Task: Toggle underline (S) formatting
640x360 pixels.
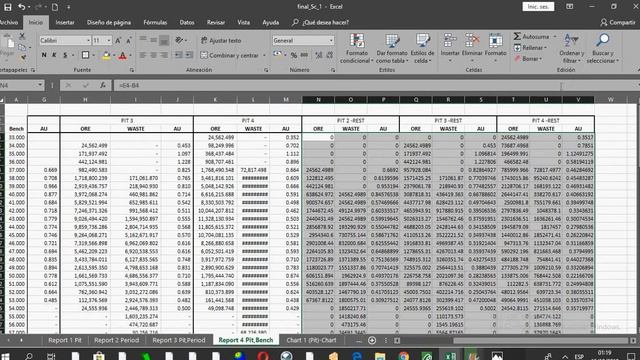Action: coord(65,55)
